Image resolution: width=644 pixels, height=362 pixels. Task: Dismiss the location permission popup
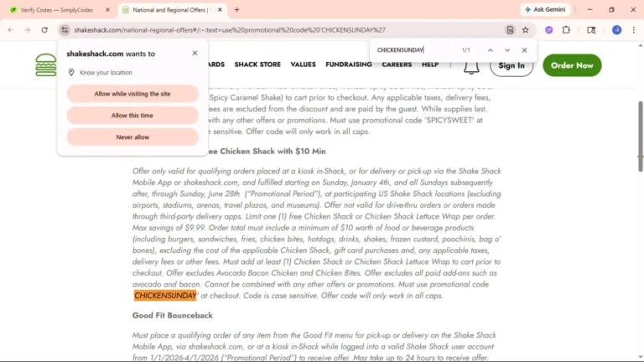pos(195,53)
